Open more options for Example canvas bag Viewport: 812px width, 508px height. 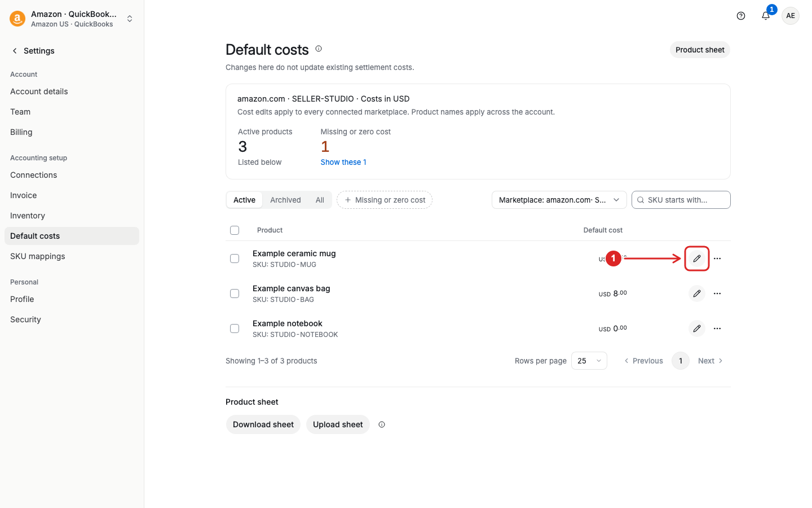pyautogui.click(x=717, y=294)
